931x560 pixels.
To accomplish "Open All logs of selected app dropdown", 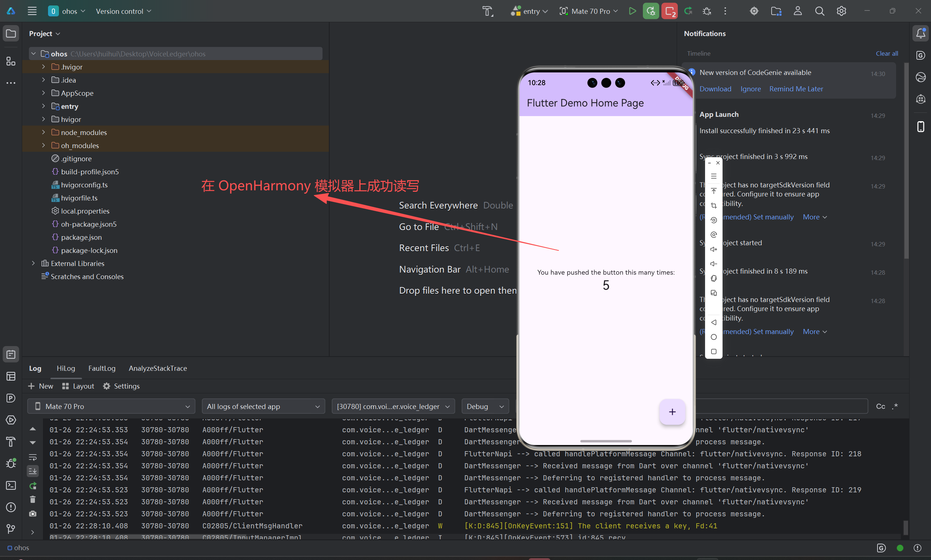I will click(x=263, y=406).
